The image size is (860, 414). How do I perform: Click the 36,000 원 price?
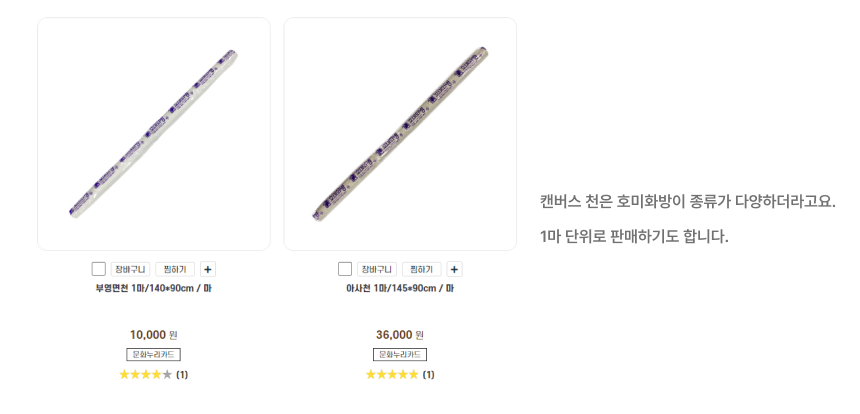(400, 334)
